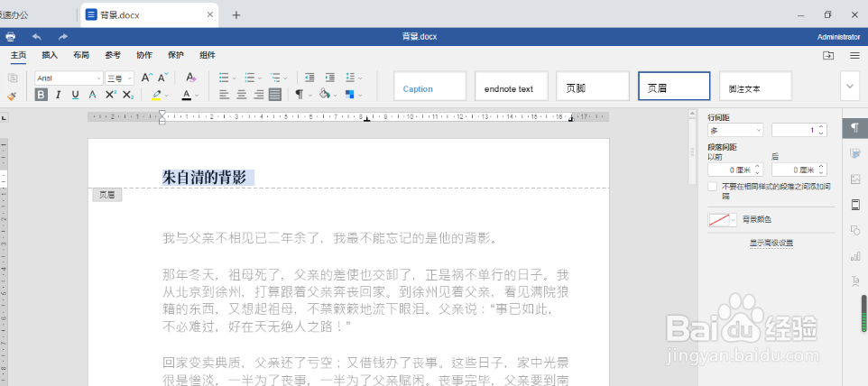Viewport: 868px width, 386px height.
Task: Align text right
Action: click(x=259, y=95)
